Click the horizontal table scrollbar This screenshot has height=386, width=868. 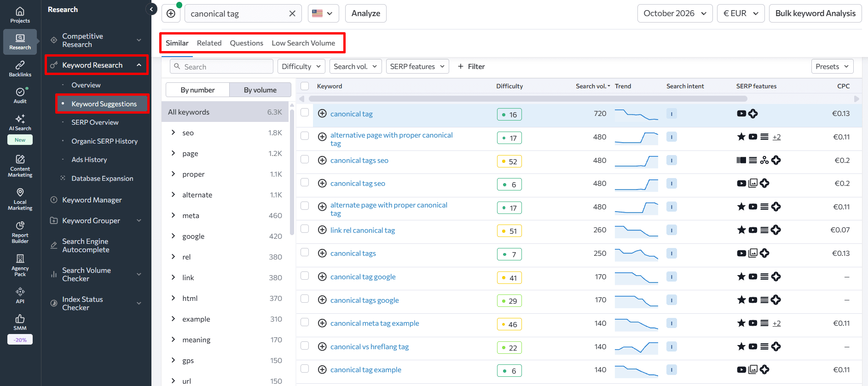528,99
